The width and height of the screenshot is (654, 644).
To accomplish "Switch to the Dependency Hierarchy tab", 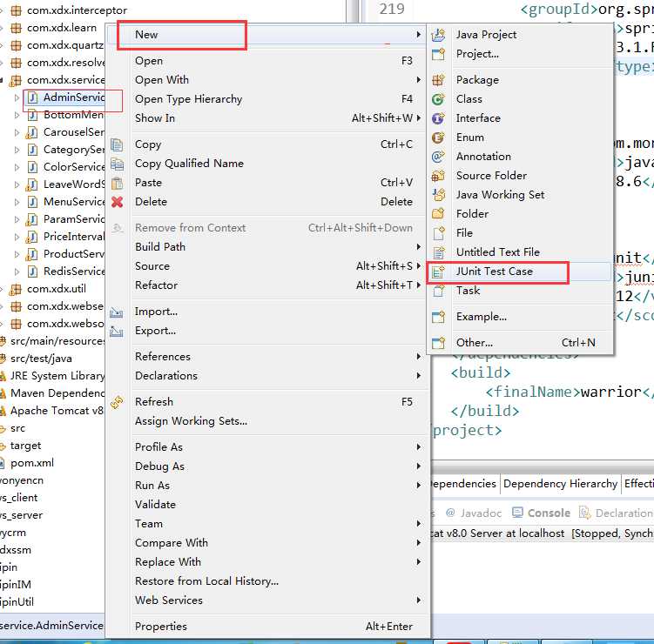I will (560, 484).
